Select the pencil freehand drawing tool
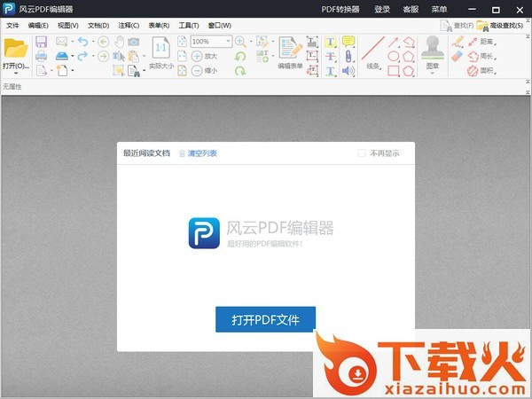 pos(458,42)
